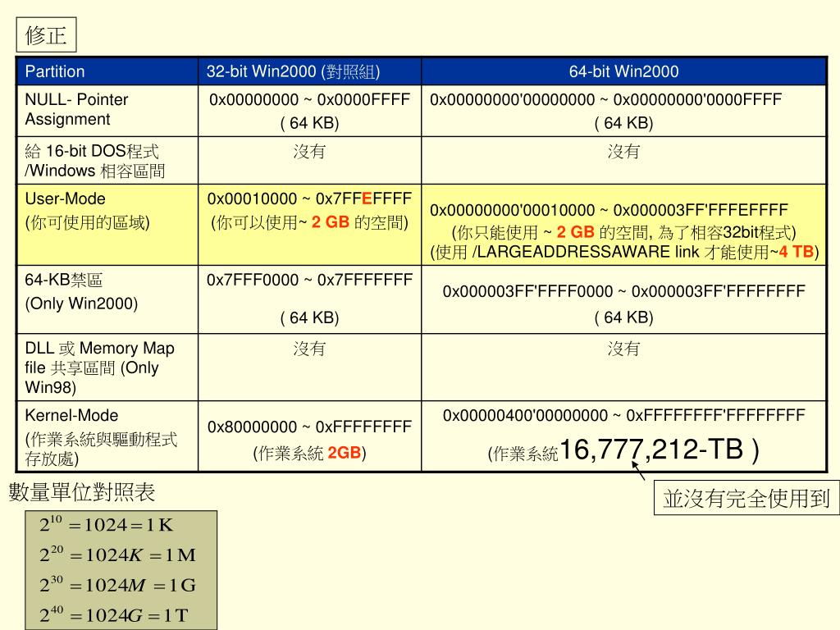Click 0x00000400'00000000 ~ 0xFFFFFFFF'FFFFFFFF range
Viewport: 840px width, 630px height.
click(623, 415)
